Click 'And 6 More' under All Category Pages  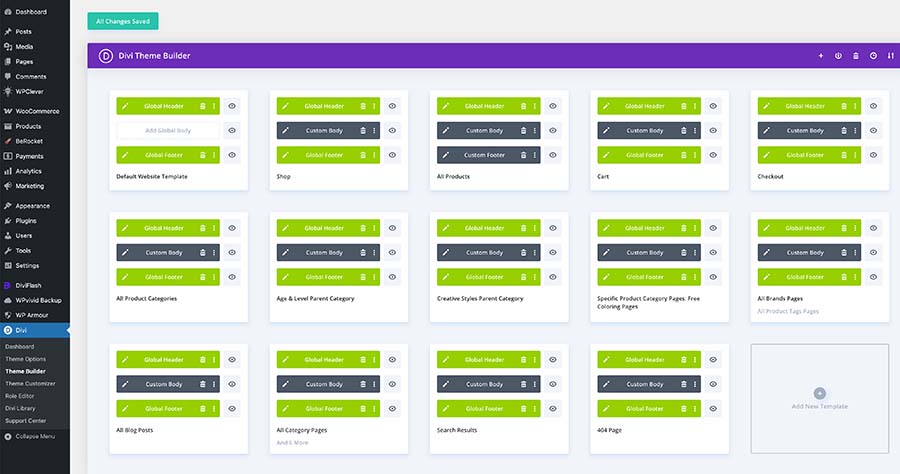tap(292, 442)
